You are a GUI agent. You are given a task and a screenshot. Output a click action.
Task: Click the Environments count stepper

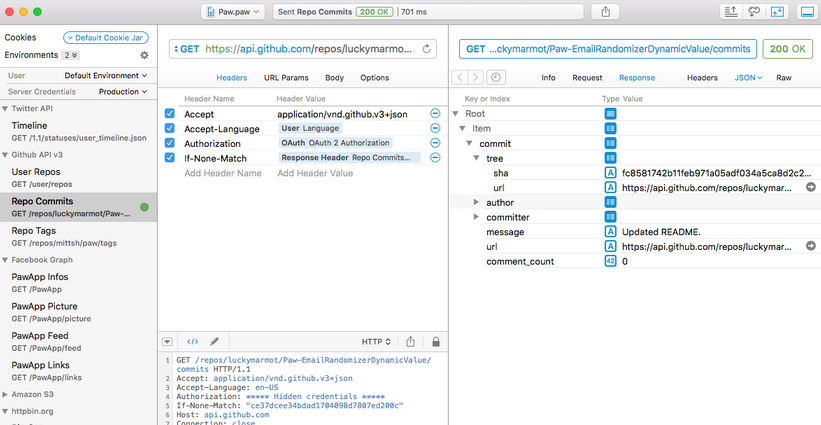[71, 55]
